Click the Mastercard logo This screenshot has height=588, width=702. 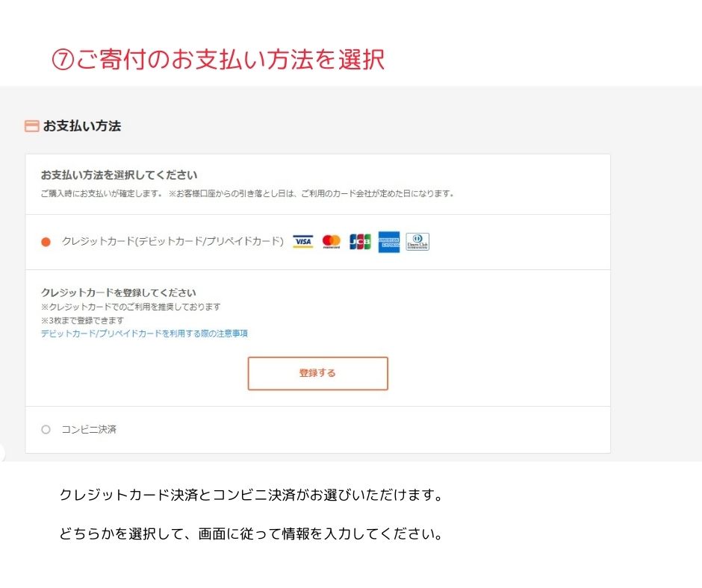pos(332,242)
